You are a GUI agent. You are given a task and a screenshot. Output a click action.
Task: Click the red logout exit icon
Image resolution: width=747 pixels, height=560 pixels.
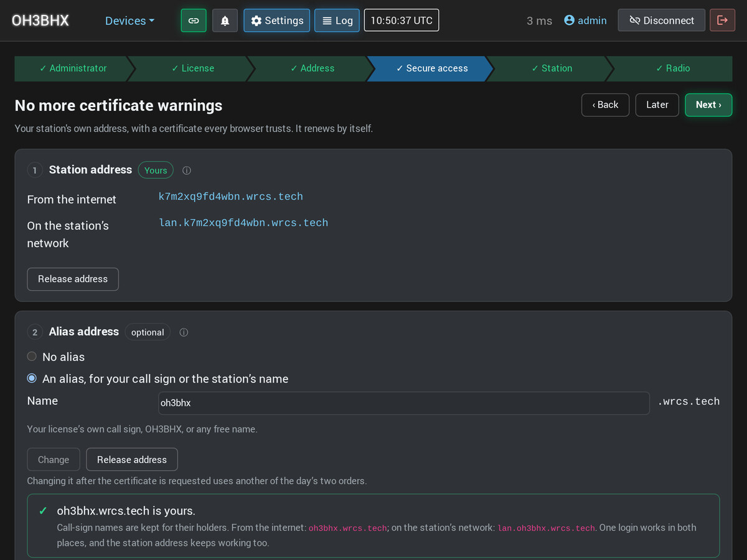point(722,21)
